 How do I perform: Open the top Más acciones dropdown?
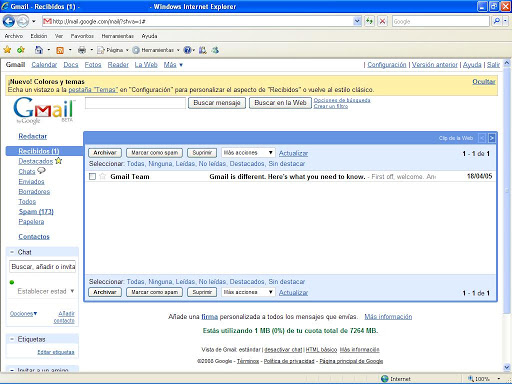[248, 153]
